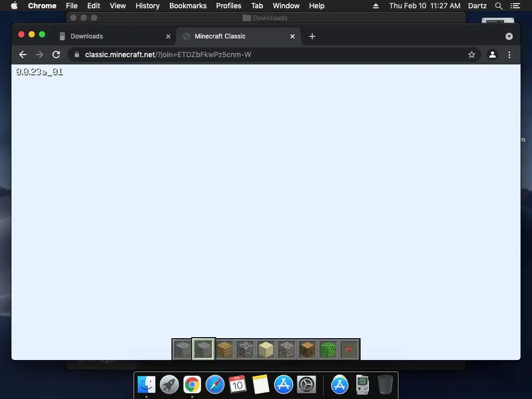This screenshot has height=399, width=532.
Task: Go forward with Chrome's forward arrow
Action: (x=39, y=55)
